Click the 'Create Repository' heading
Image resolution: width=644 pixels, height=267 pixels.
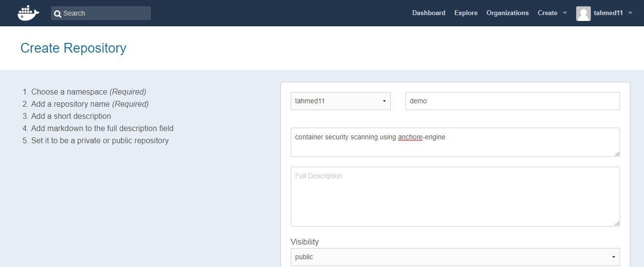coord(73,48)
